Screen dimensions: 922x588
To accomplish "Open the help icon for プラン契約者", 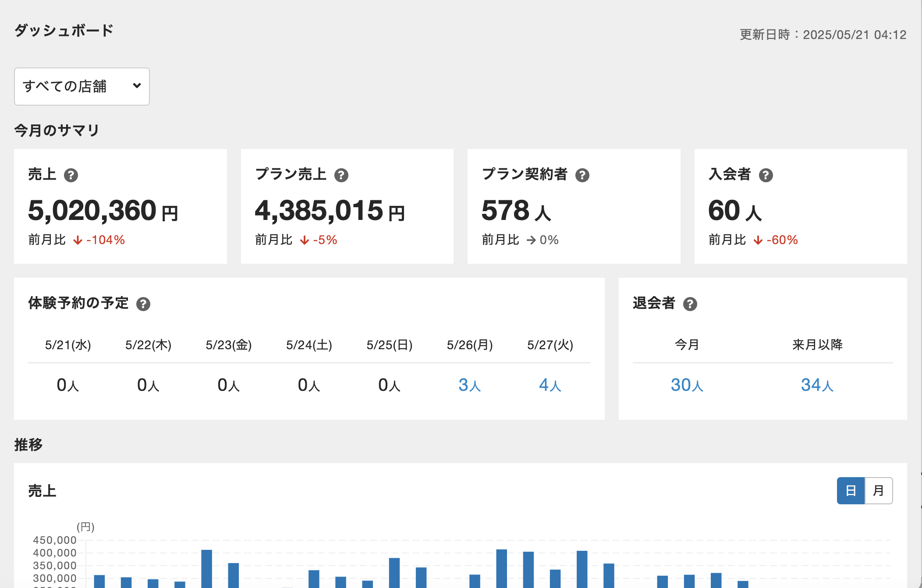I will (582, 175).
